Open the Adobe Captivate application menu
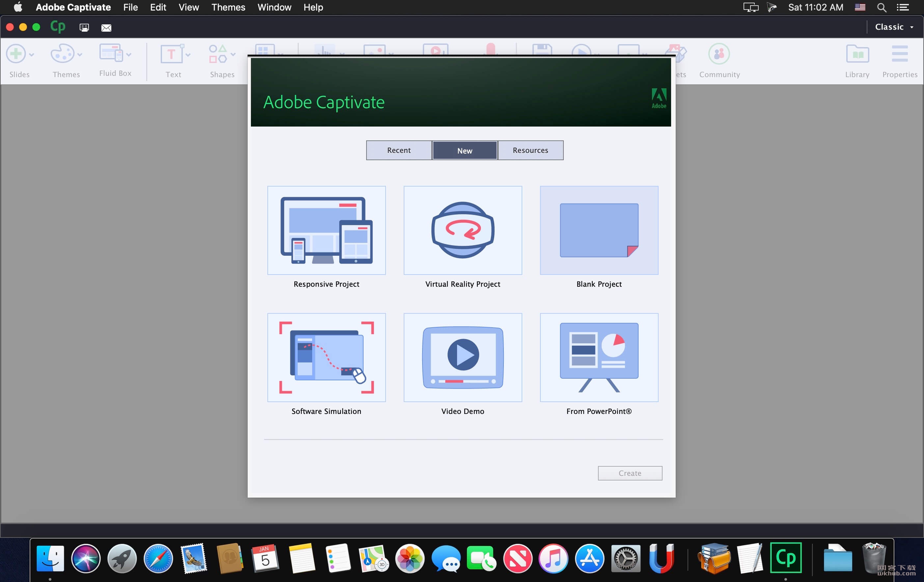Viewport: 924px width, 582px height. click(73, 7)
